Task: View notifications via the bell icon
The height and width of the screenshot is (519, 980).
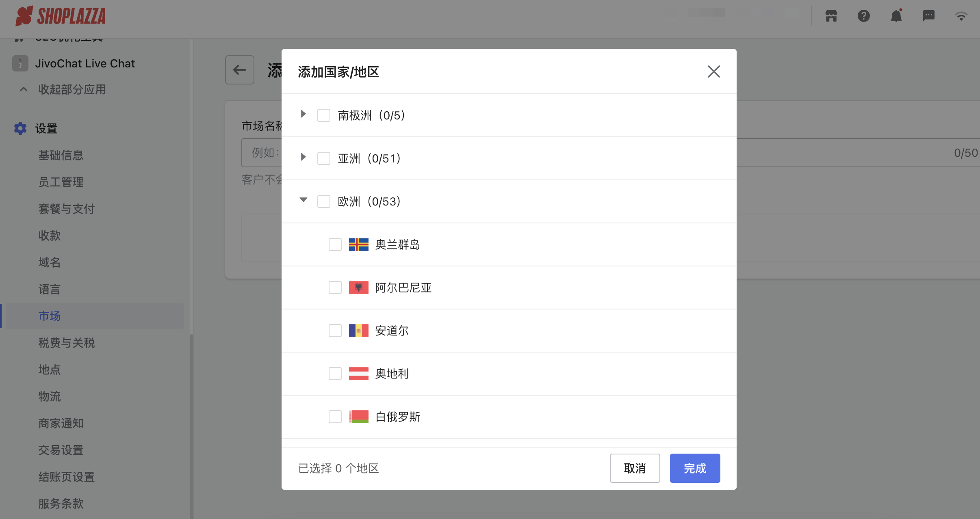Action: [x=896, y=16]
